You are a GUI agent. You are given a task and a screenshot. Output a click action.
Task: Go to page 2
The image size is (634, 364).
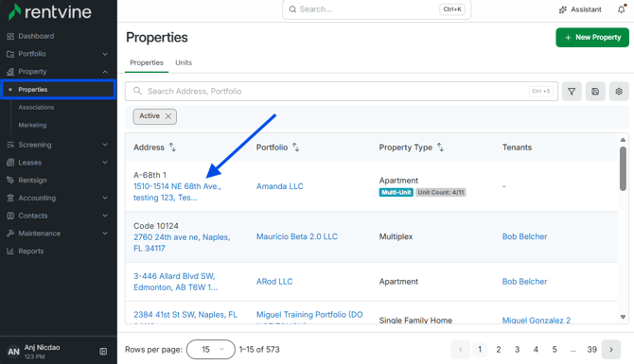[x=498, y=350]
